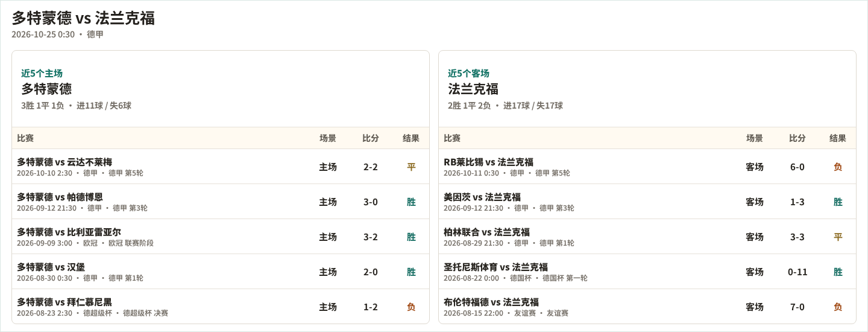Click the page title 多特蒙德 vs 法兰克福
868x332 pixels.
point(83,18)
